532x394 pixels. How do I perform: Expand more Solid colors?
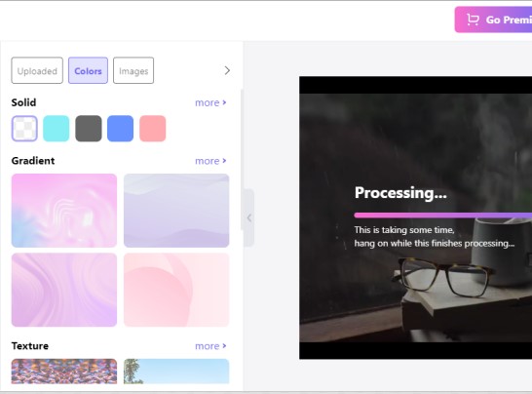coord(210,102)
